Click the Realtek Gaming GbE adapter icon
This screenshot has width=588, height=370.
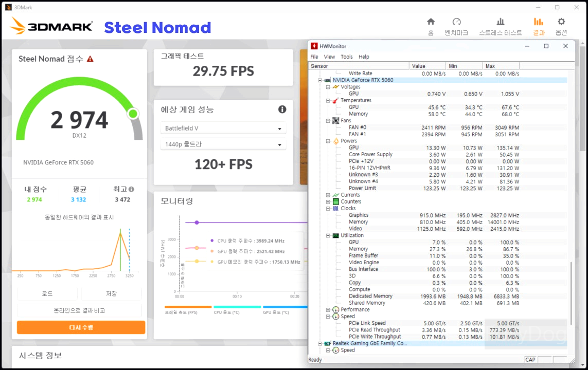click(x=327, y=343)
